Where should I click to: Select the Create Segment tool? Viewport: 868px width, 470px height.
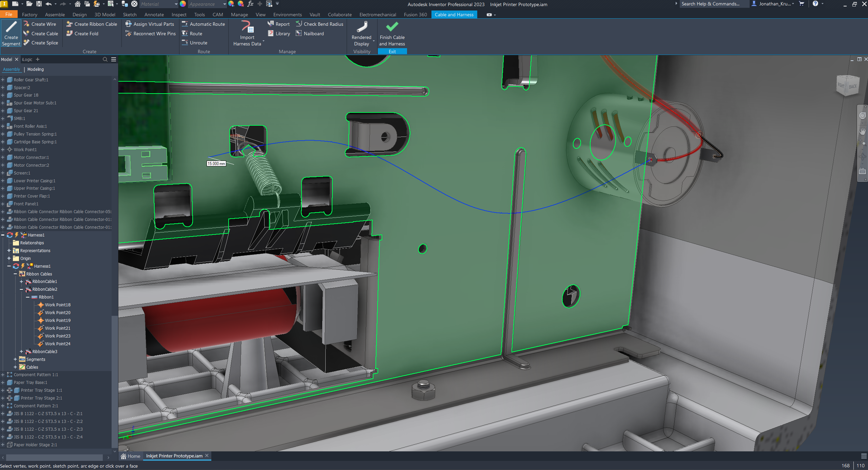coord(11,33)
